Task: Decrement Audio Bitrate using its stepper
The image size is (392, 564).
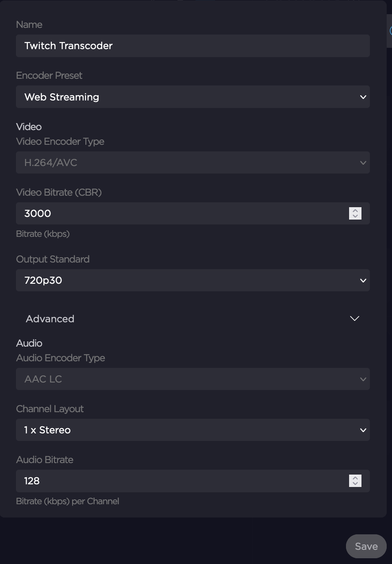Action: click(x=355, y=483)
